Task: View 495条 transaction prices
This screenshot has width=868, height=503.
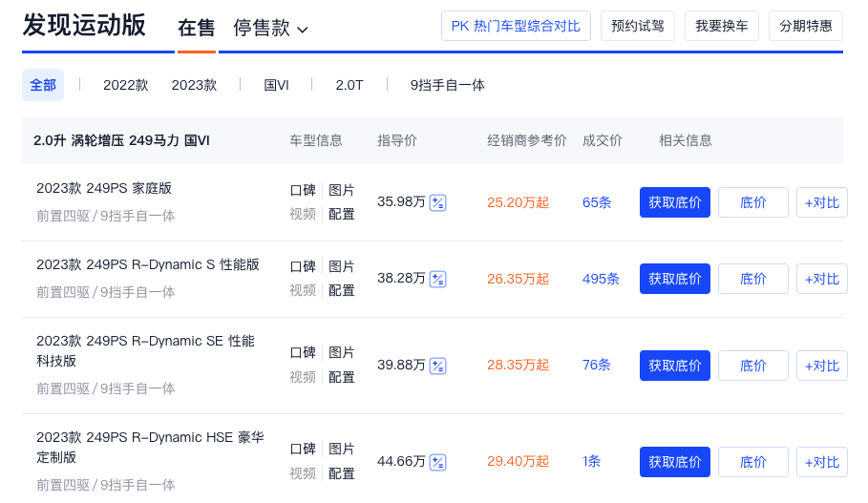Action: (x=601, y=279)
